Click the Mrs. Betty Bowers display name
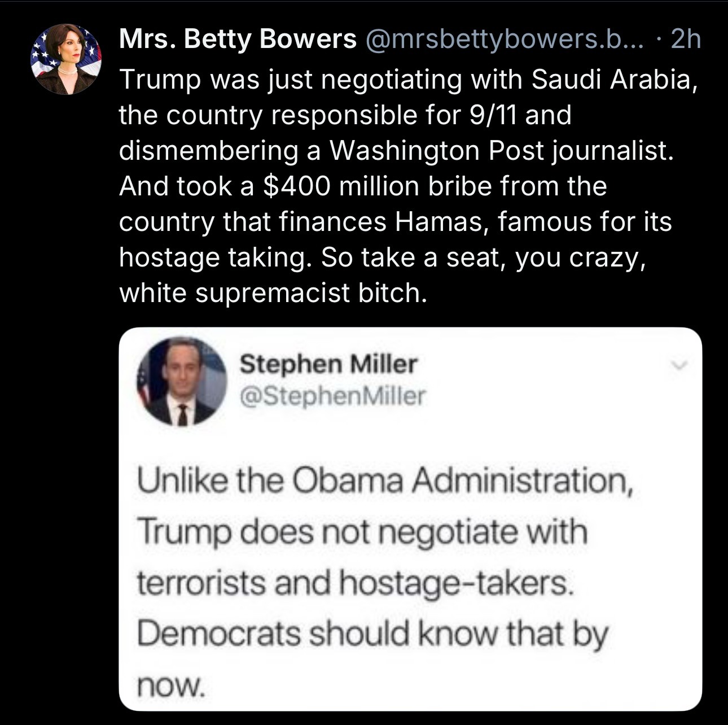 238,40
